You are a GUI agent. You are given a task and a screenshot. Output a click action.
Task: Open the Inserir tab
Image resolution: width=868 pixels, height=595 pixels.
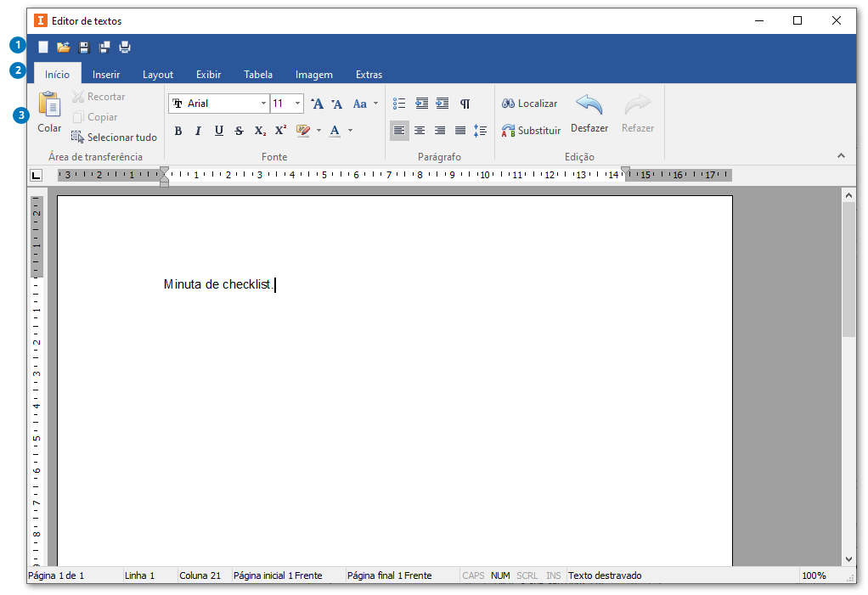tap(106, 74)
